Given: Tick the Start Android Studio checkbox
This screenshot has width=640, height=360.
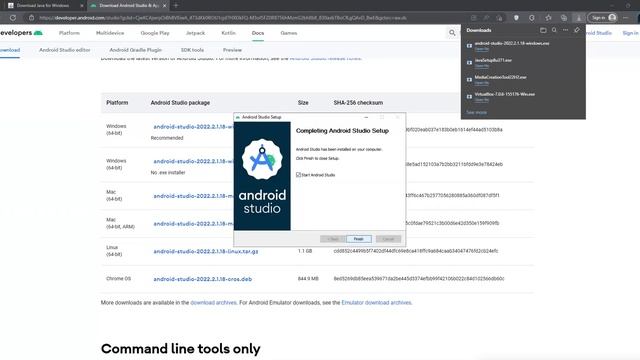Looking at the screenshot, I should point(298,175).
